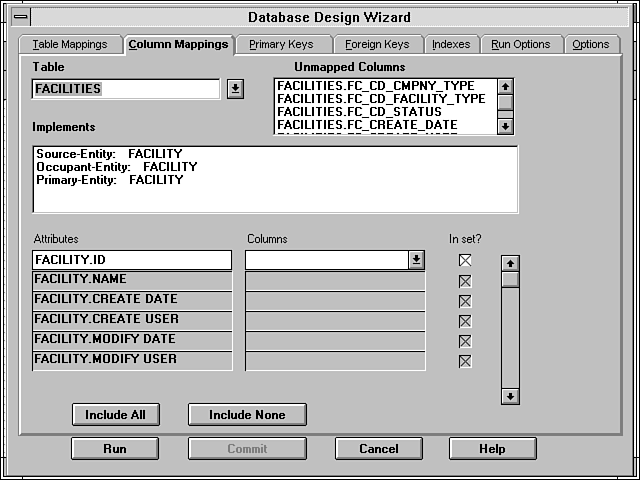
Task: Open Help for the wizard
Action: tap(492, 449)
